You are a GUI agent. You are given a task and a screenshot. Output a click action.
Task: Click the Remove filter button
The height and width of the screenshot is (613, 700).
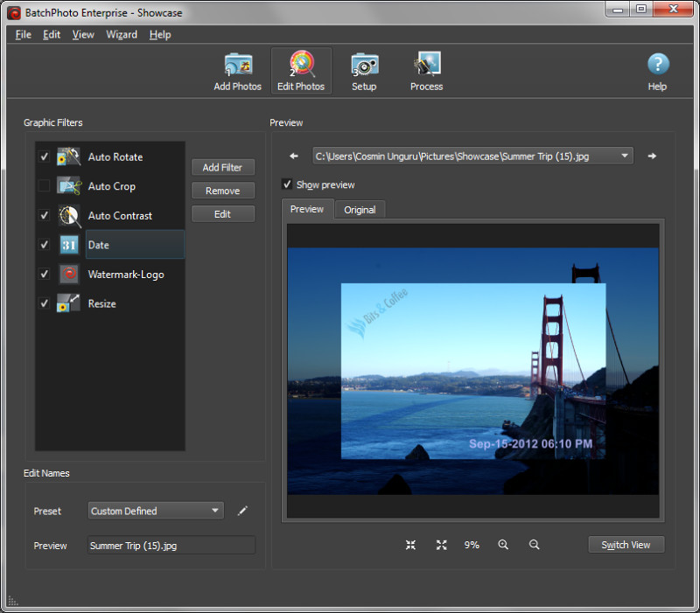tap(223, 191)
